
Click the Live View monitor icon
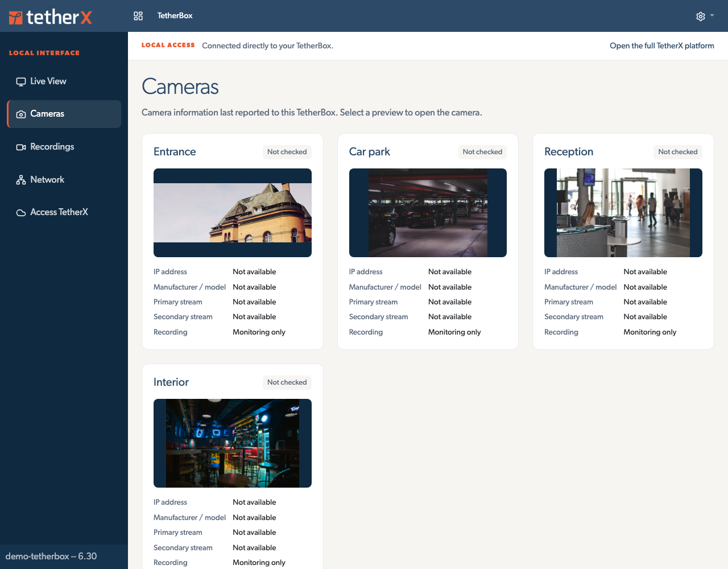pyautogui.click(x=21, y=81)
